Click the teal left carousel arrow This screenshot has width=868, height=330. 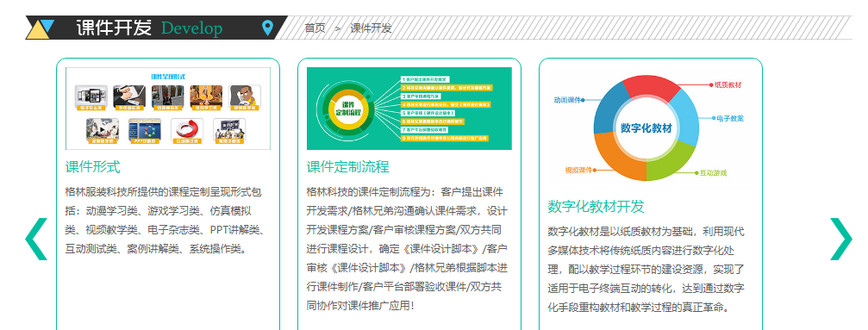(x=36, y=239)
